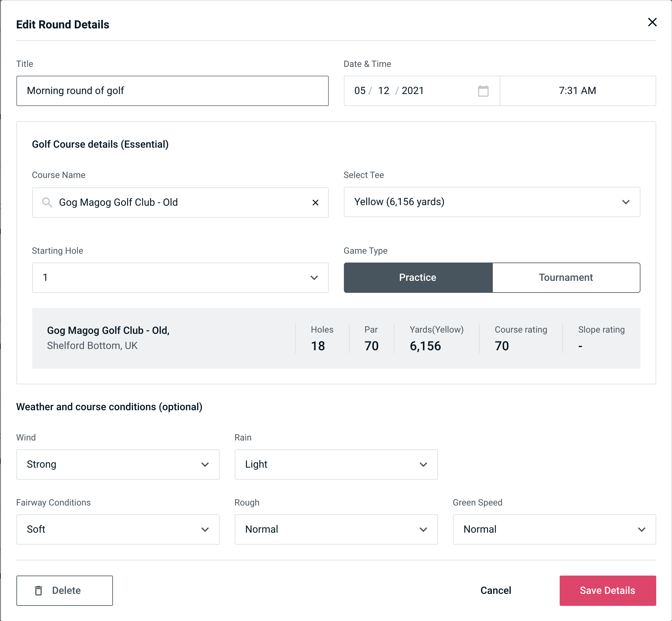672x621 pixels.
Task: Select Practice game type toggle
Action: [x=417, y=277]
